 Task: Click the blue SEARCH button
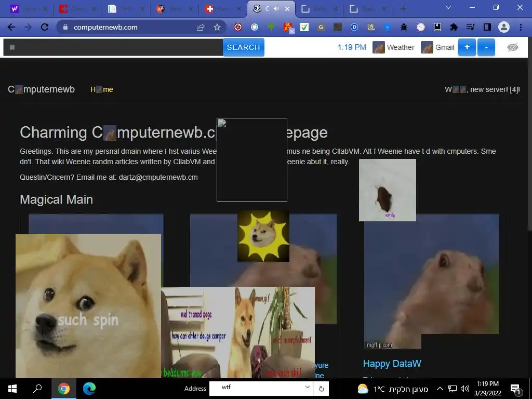243,47
